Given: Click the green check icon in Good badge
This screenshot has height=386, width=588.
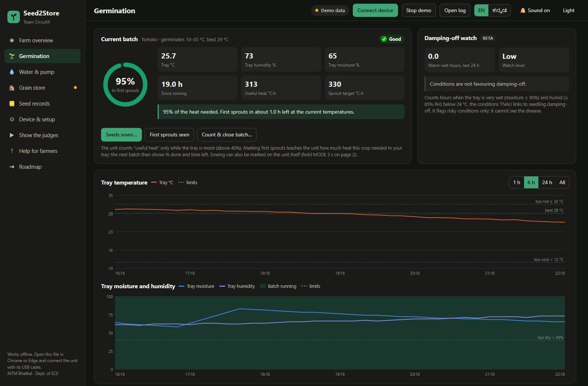Looking at the screenshot, I should tap(384, 39).
